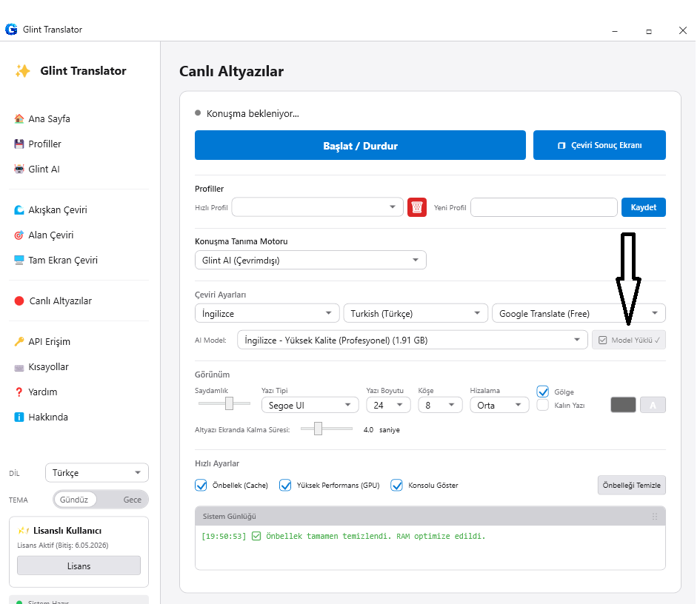Click the Önbelleği Temizle button
Screen dimensions: 700x604
pos(631,486)
